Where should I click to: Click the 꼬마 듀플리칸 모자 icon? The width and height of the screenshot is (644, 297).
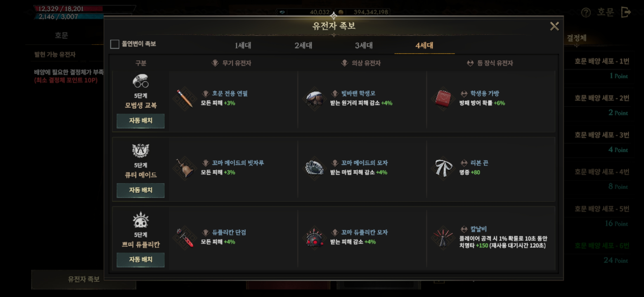click(x=315, y=238)
